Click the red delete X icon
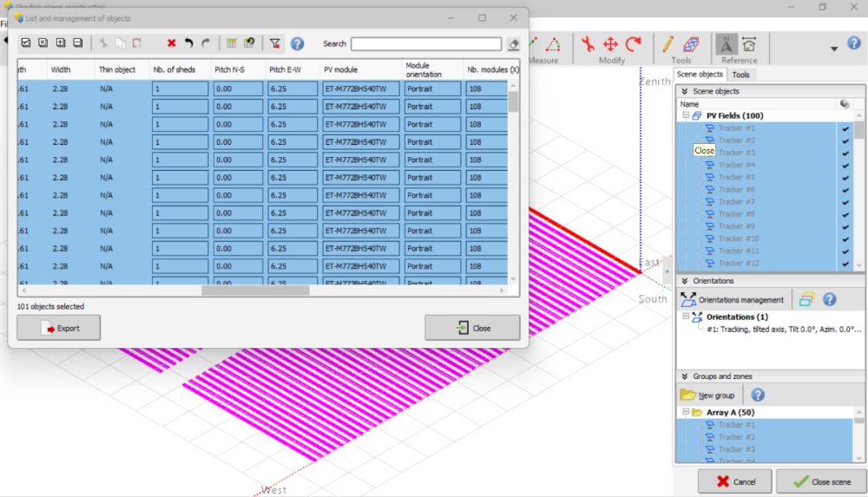Viewport: 868px width, 497px height. coord(171,43)
